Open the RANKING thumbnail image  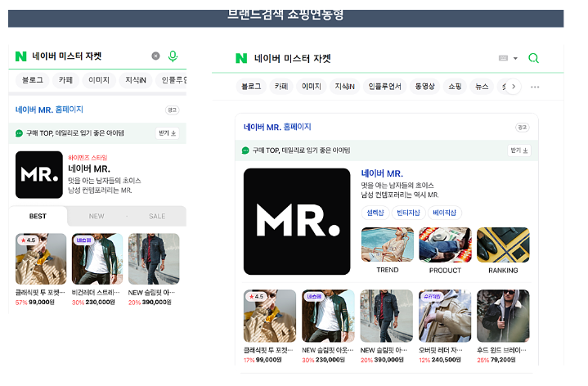click(503, 245)
